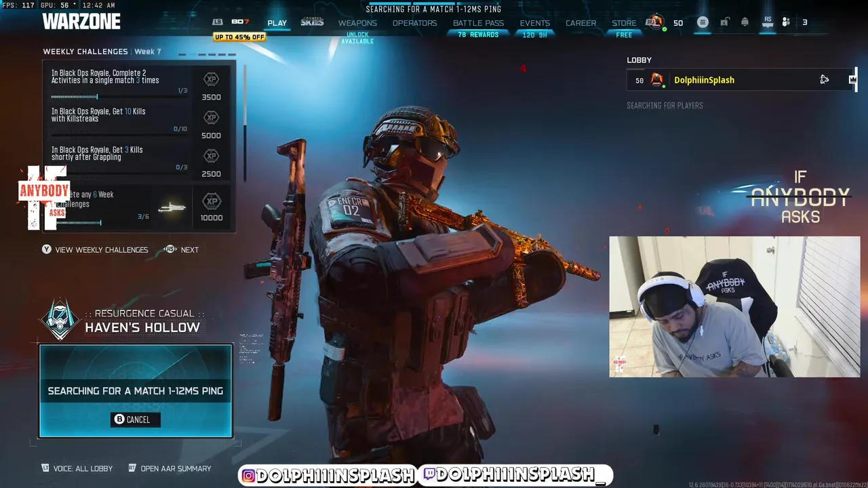The width and height of the screenshot is (868, 488).
Task: Open the player profile emblem in top bar
Action: [655, 22]
